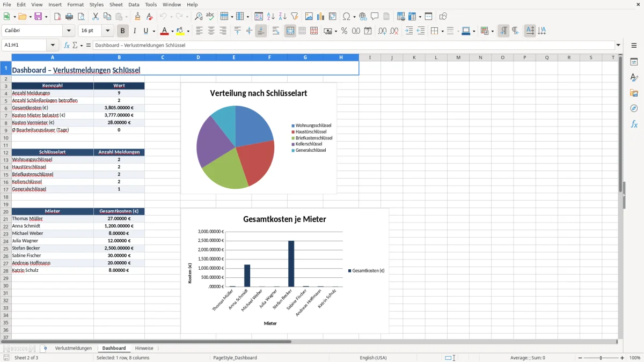Zoom in with the plus button

pyautogui.click(x=623, y=358)
